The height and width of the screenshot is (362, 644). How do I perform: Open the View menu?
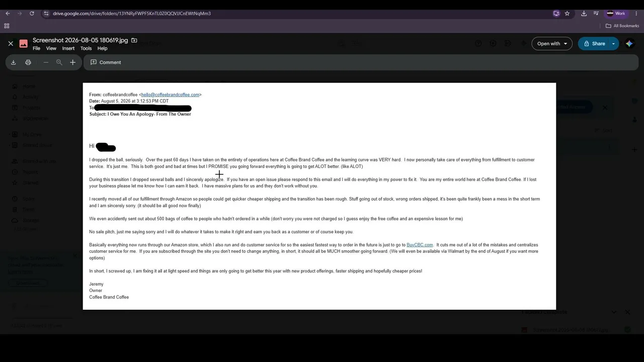51,48
